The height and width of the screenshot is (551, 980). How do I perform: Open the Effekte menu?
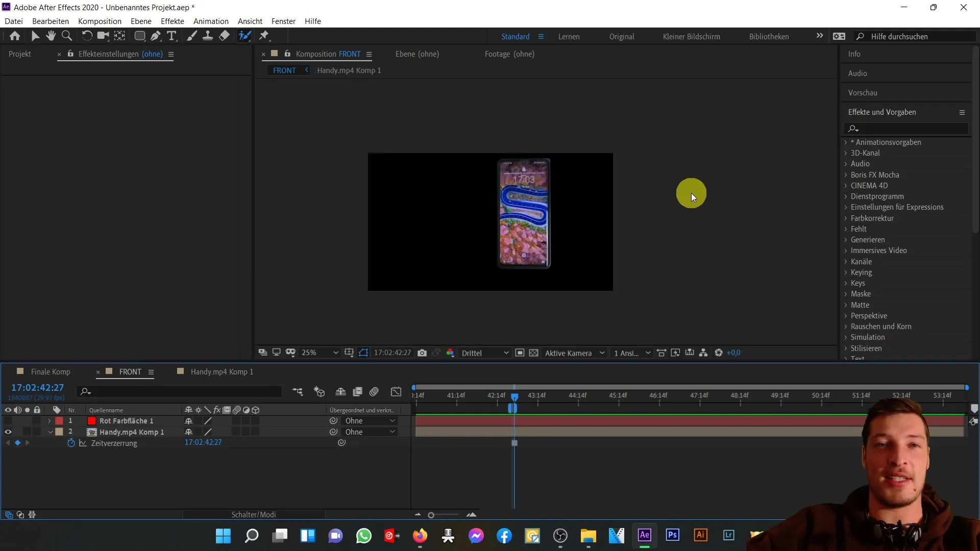pyautogui.click(x=173, y=21)
